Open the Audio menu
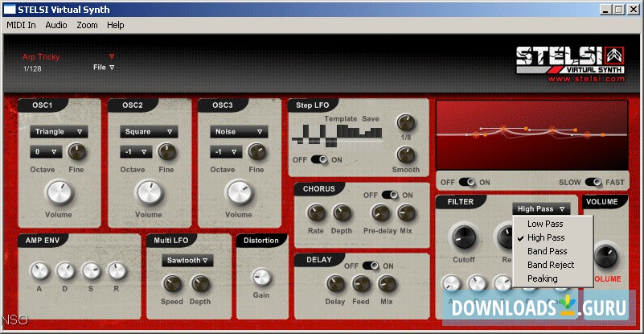Image resolution: width=644 pixels, height=334 pixels. [x=56, y=25]
